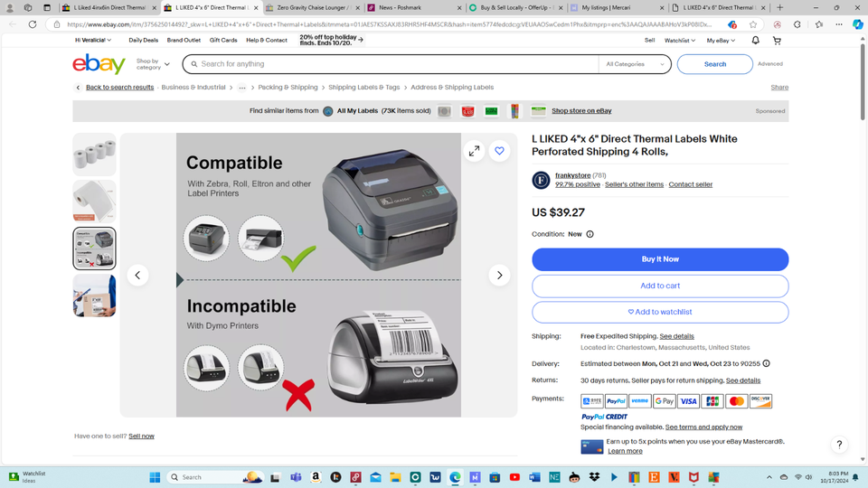868x488 pixels.
Task: Switch to Buy & Sell Locally - OfferUp tab
Action: (514, 8)
